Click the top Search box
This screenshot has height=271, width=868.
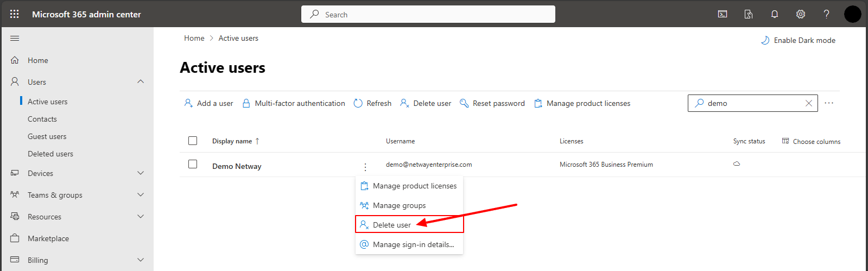[428, 15]
